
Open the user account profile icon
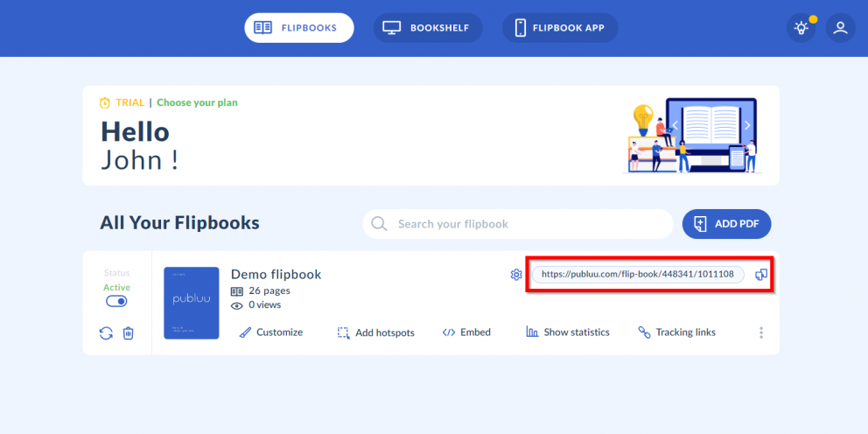pos(840,28)
